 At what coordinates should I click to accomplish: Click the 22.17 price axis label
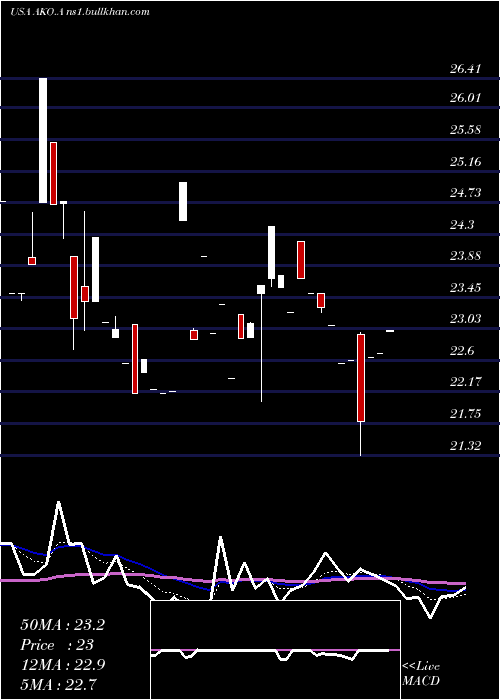pos(466,382)
